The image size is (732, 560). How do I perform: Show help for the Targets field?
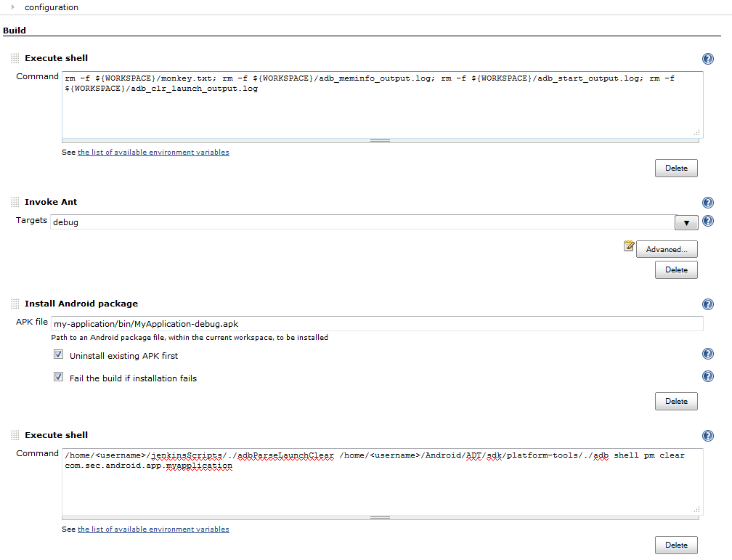(708, 221)
